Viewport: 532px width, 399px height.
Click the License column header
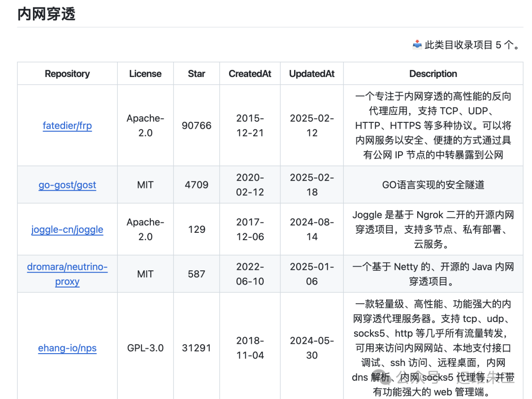coord(145,73)
